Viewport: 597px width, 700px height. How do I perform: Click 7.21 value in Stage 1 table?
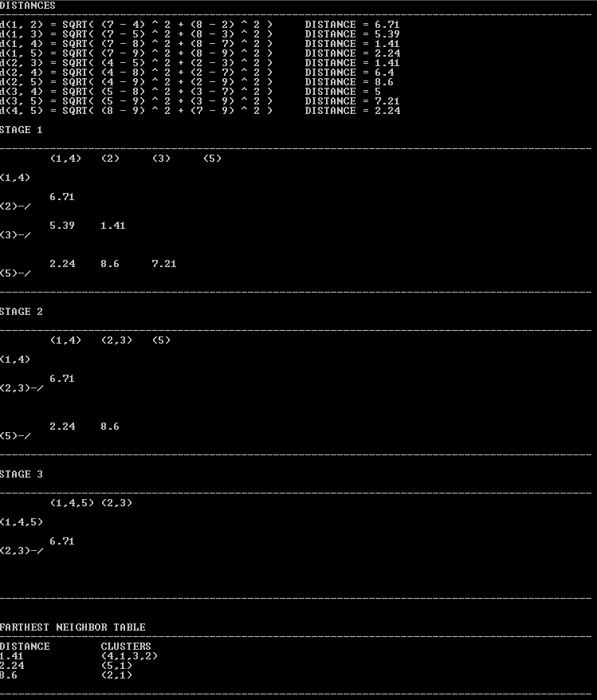[x=164, y=264]
